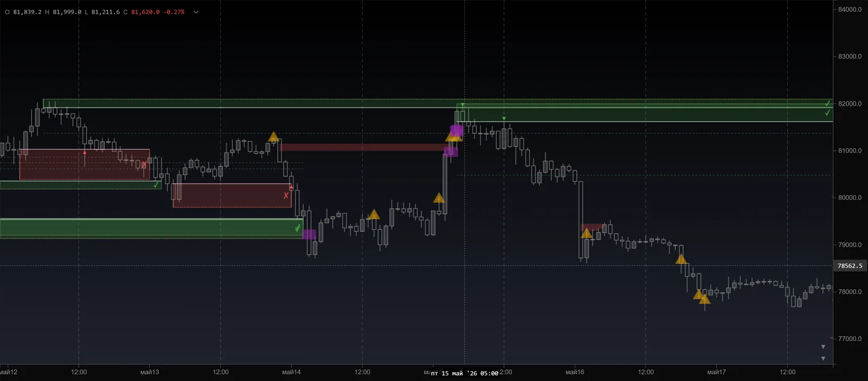
Task: Click the purple square at the May 14 low
Action: click(309, 235)
